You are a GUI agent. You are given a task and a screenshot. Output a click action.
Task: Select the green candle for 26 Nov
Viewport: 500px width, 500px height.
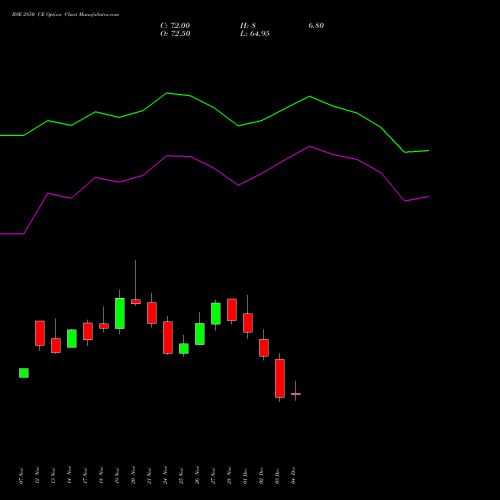click(x=200, y=334)
